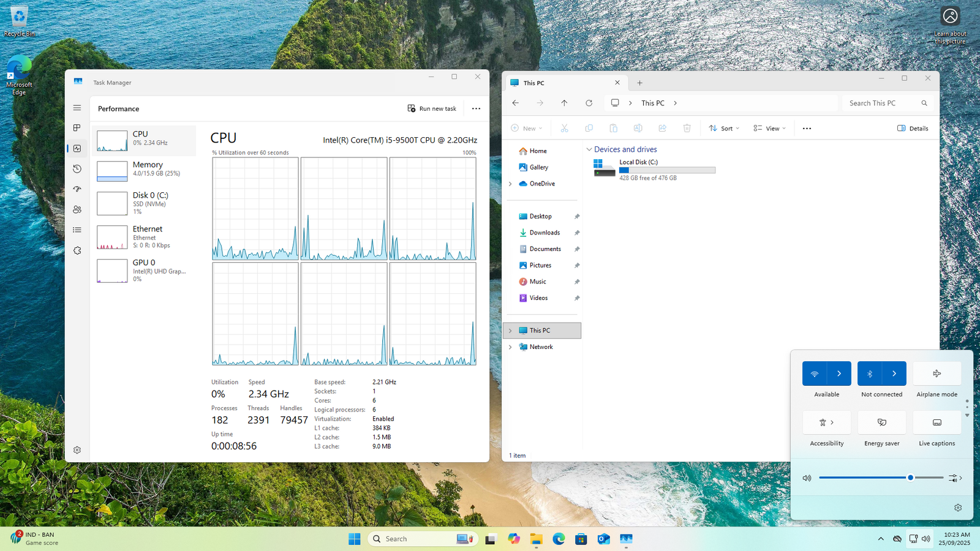Click the Search This PC field
Viewport: 980px width, 551px height.
pyautogui.click(x=882, y=103)
